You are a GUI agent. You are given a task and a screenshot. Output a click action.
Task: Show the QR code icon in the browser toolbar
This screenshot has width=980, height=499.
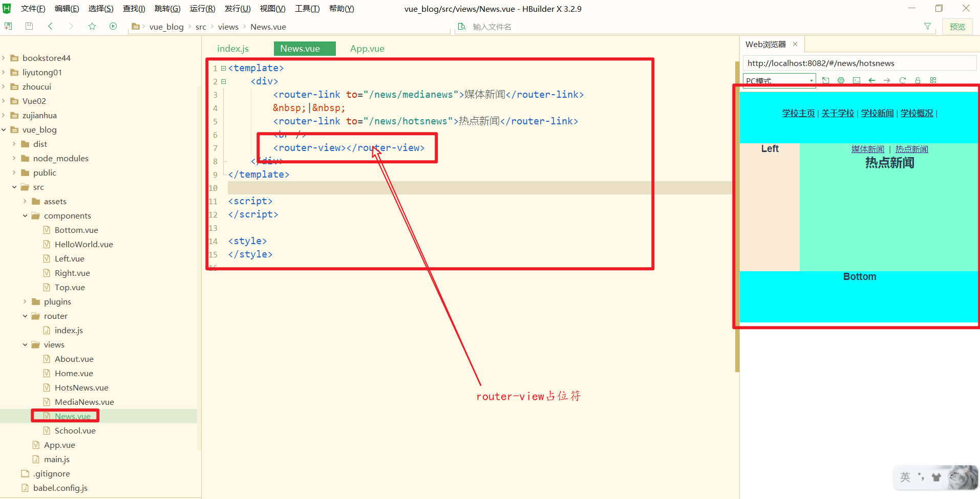(933, 80)
